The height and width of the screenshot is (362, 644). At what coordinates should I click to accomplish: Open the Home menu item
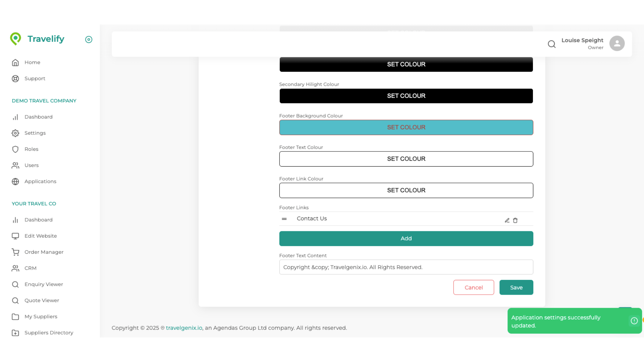click(32, 62)
